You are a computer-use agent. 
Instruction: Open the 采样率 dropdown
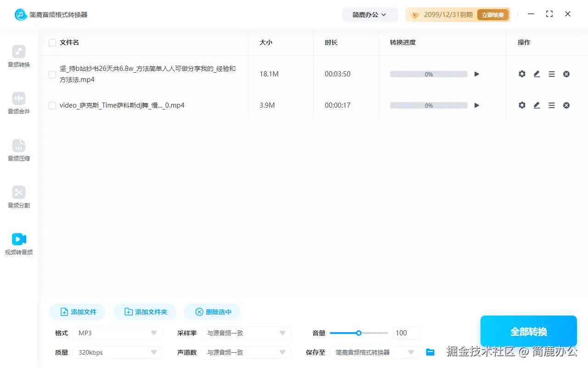click(x=246, y=333)
